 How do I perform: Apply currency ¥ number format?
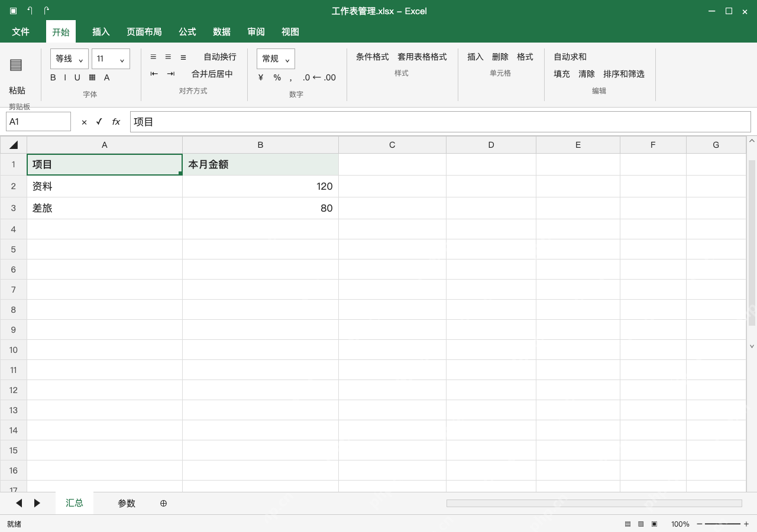[261, 77]
